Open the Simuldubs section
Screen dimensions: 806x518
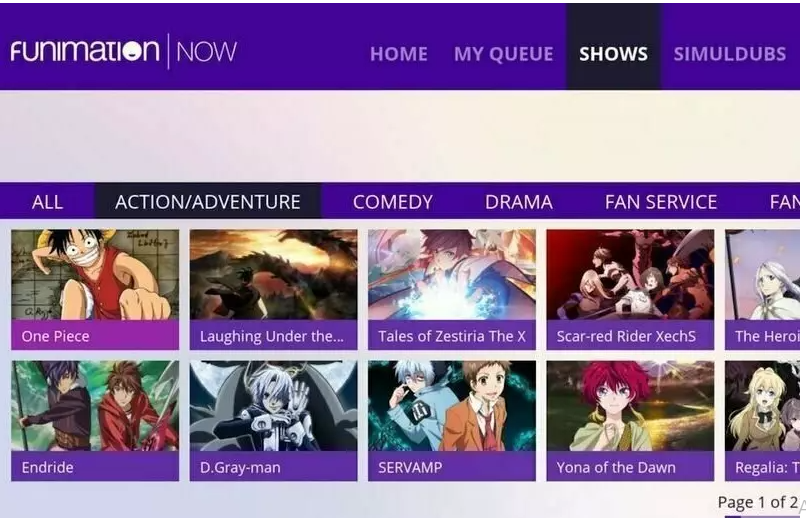pos(729,54)
